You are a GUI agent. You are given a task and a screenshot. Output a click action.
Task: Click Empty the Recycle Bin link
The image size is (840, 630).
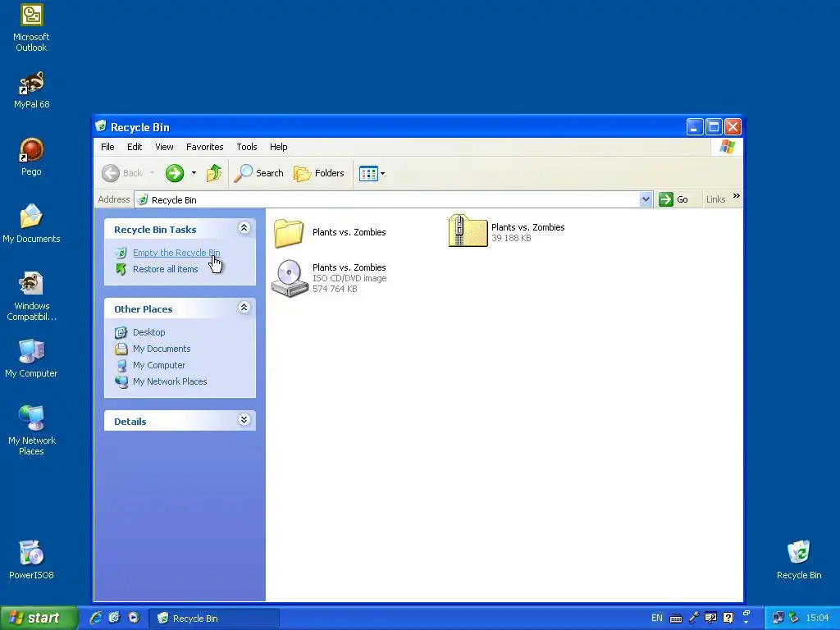[x=176, y=253]
